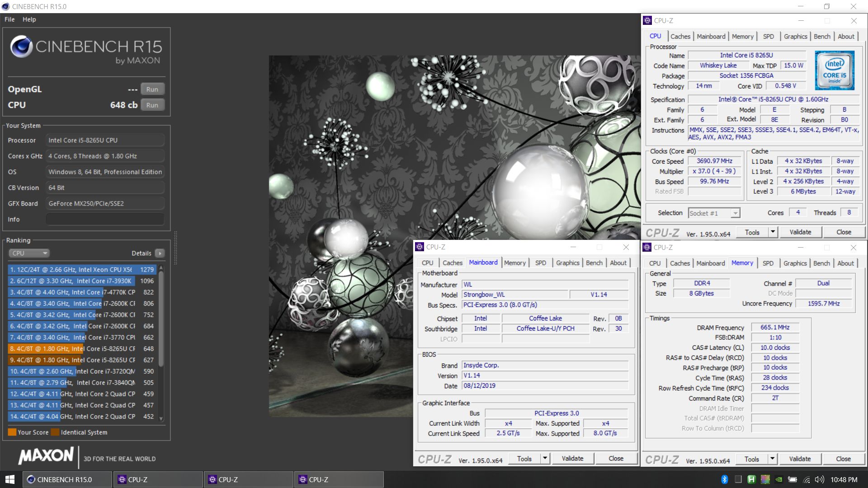Click the rendered spheres image
The width and height of the screenshot is (868, 488).
454,235
